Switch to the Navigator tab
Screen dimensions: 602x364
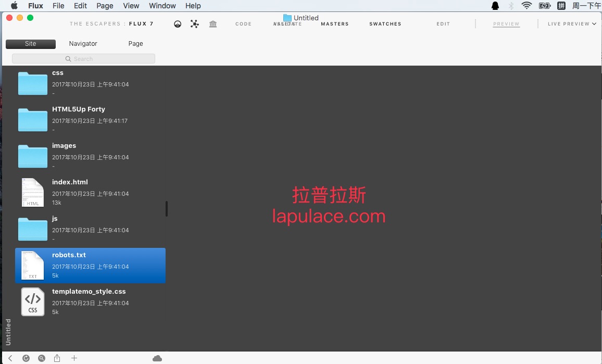tap(83, 44)
